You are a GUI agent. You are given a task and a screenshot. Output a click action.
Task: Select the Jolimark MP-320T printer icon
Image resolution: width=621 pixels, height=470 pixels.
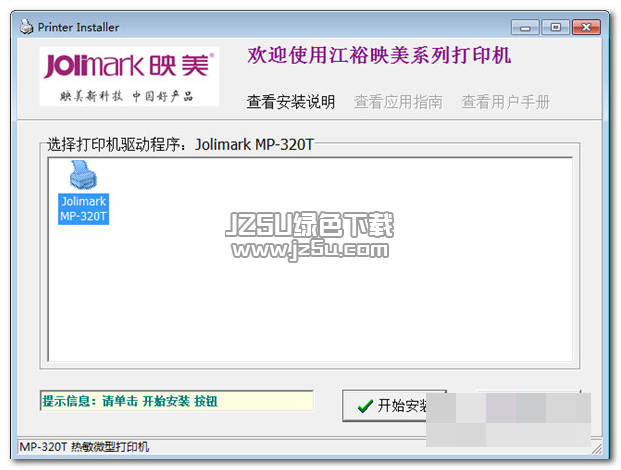(83, 175)
